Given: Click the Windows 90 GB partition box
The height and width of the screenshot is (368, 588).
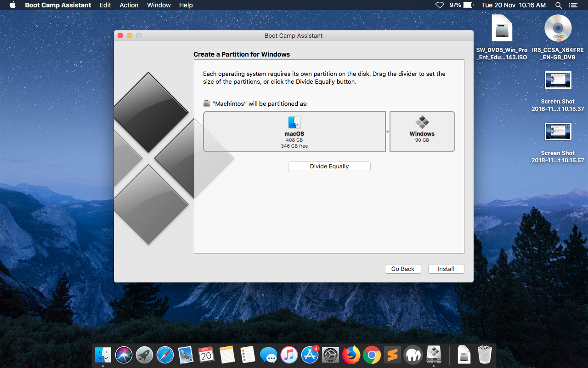Looking at the screenshot, I should point(422,132).
